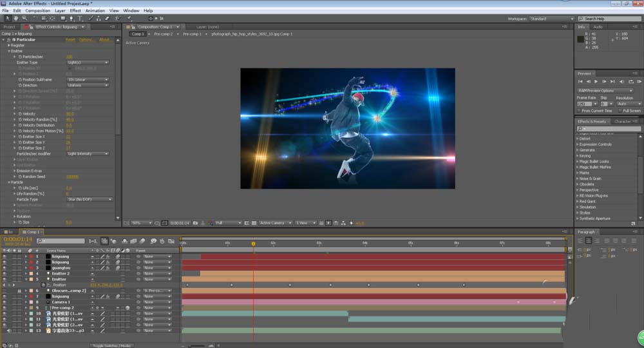The height and width of the screenshot is (348, 644).
Task: Click Pre-comp 2 breadcrumb in viewer
Action: [163, 34]
